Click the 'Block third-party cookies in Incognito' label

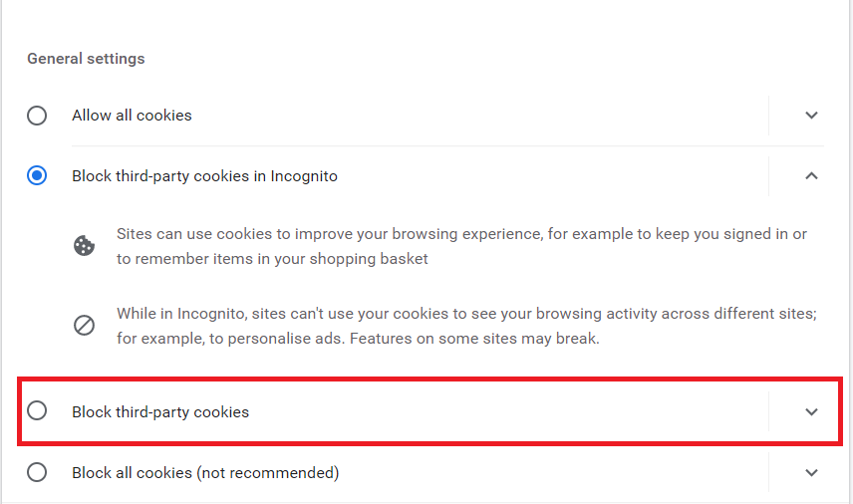[x=204, y=176]
